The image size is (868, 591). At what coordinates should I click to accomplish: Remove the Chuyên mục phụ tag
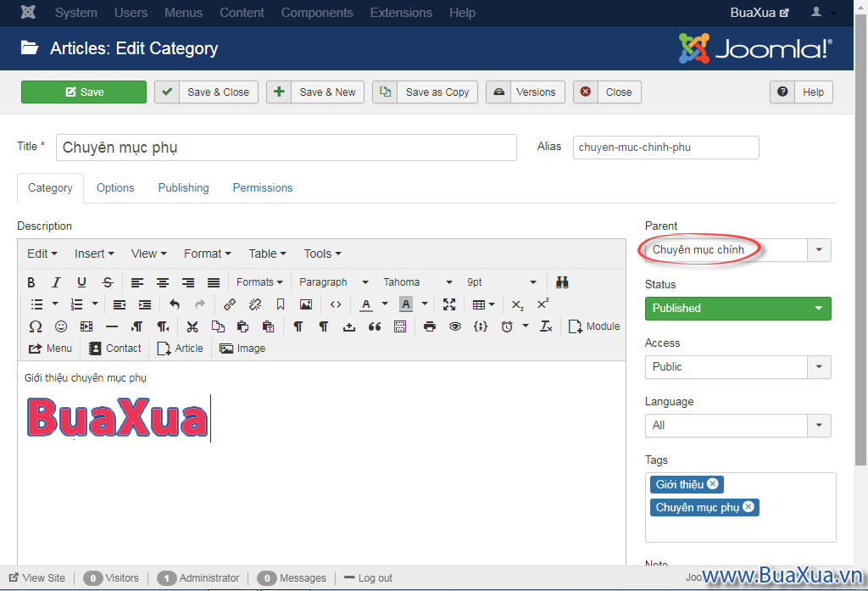748,506
